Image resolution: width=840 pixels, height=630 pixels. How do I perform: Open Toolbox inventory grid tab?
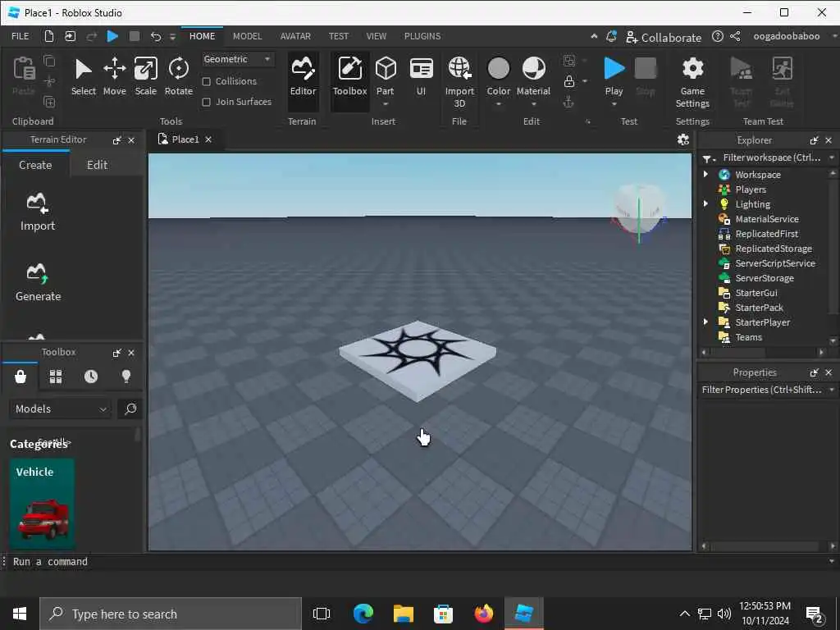click(56, 377)
